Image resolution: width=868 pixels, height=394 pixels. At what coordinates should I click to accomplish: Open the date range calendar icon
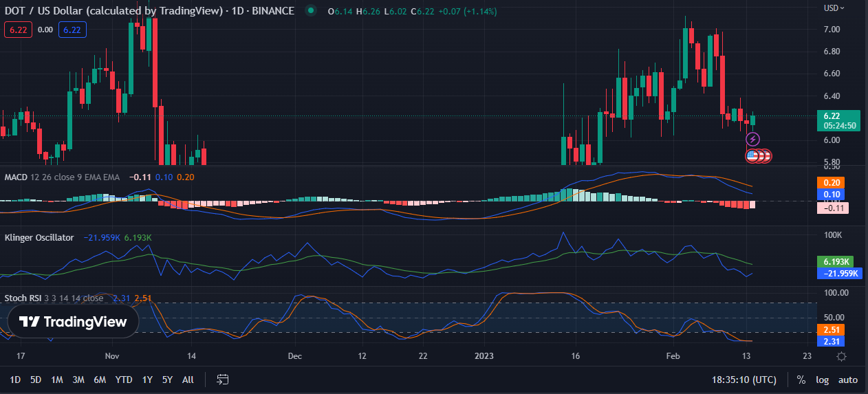[222, 379]
